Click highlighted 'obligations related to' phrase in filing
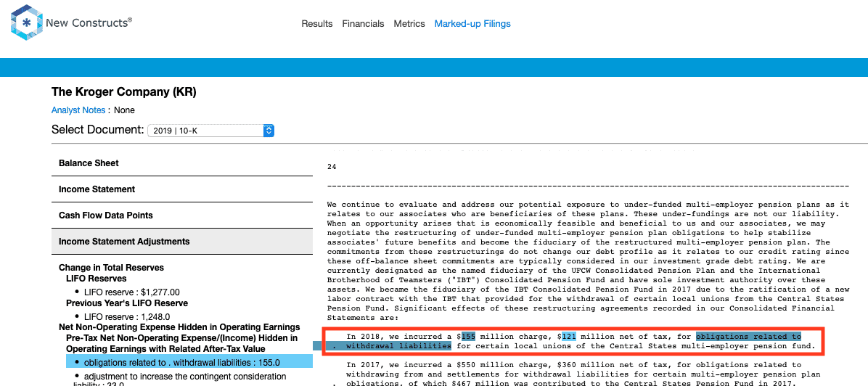Viewport: 868px width, 386px height. (748, 336)
